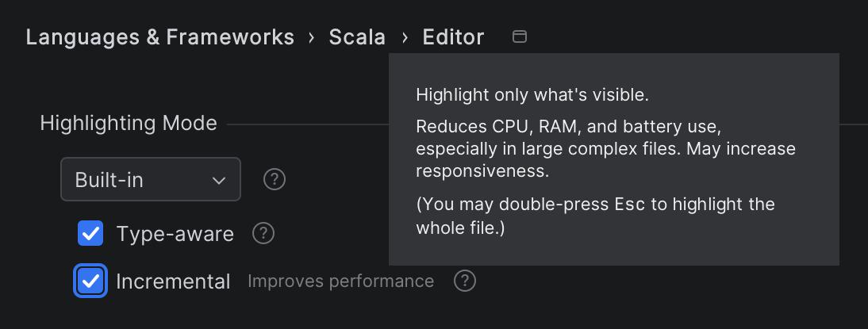Click the Incremental option label
Screen dimensions: 868x329
pos(173,281)
